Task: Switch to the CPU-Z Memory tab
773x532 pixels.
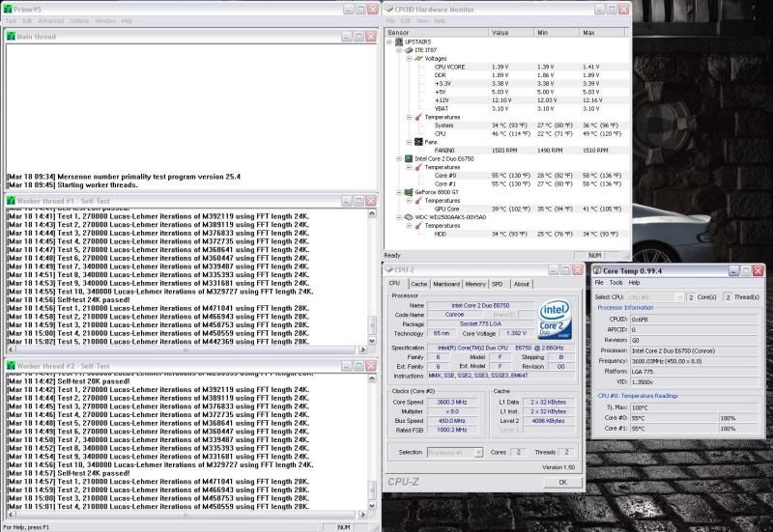Action: click(x=475, y=284)
